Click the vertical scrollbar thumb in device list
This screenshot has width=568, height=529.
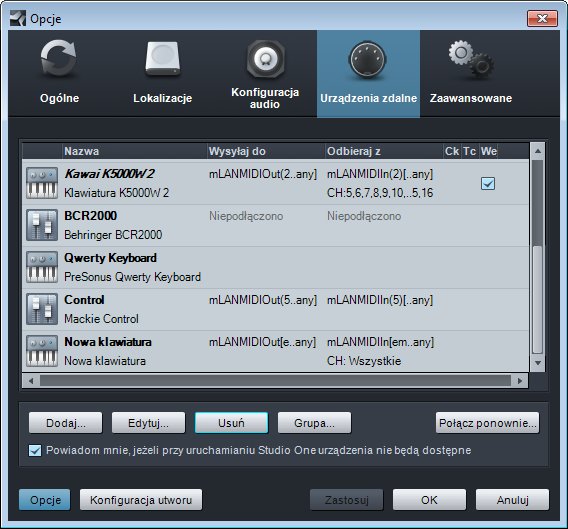(538, 299)
